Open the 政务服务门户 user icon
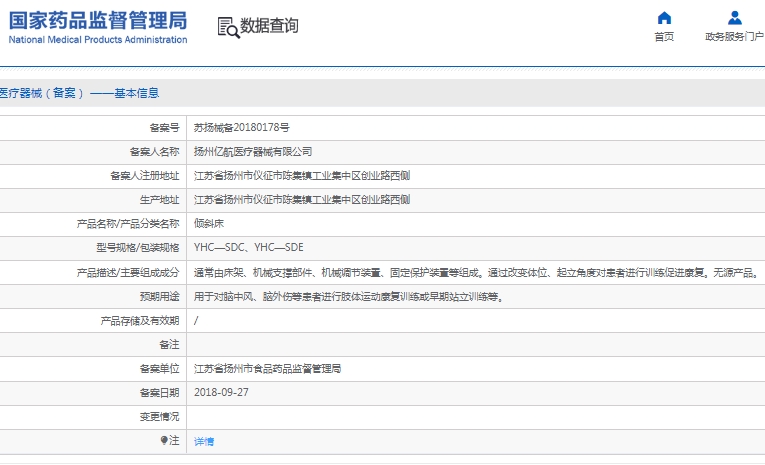This screenshot has width=765, height=465. (734, 19)
